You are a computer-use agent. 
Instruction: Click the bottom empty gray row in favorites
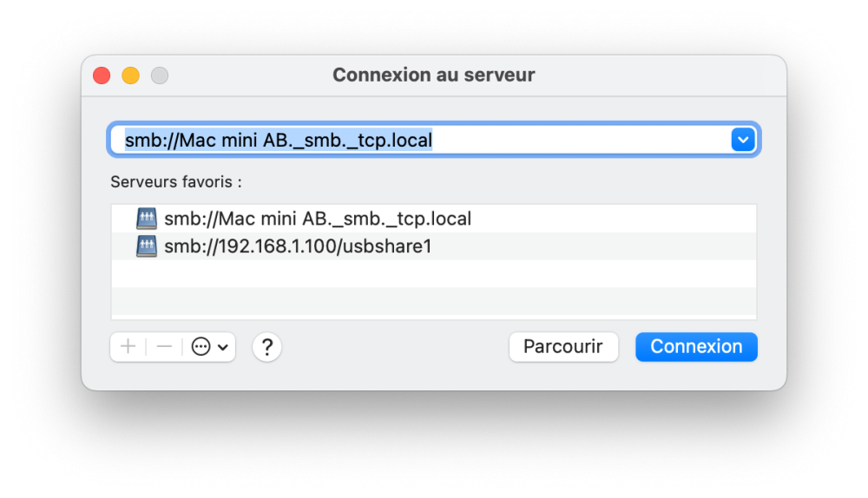click(x=434, y=301)
